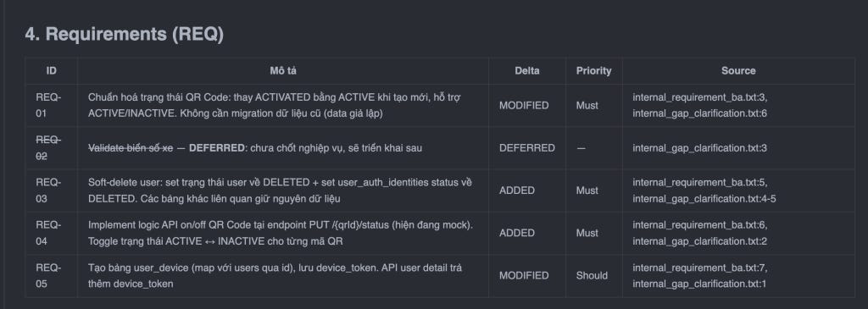Select the REQ-05 ID cell

click(48, 276)
